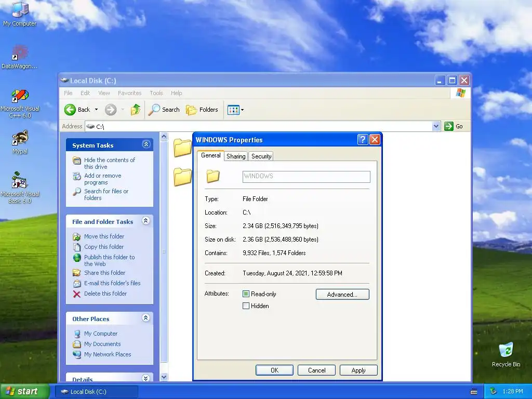The width and height of the screenshot is (532, 399).
Task: Click Search for files or folders link
Action: click(x=106, y=194)
